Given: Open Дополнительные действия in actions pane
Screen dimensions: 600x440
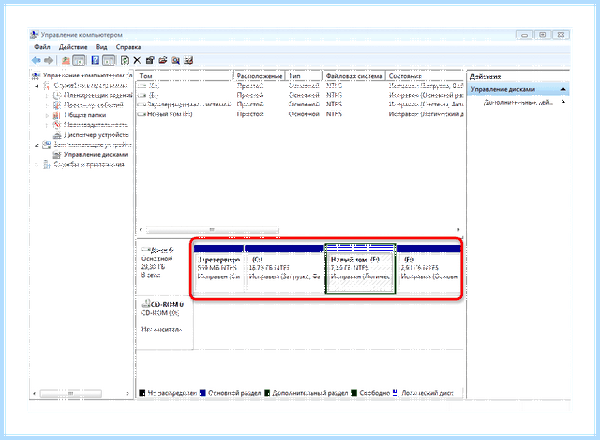Looking at the screenshot, I should point(518,102).
